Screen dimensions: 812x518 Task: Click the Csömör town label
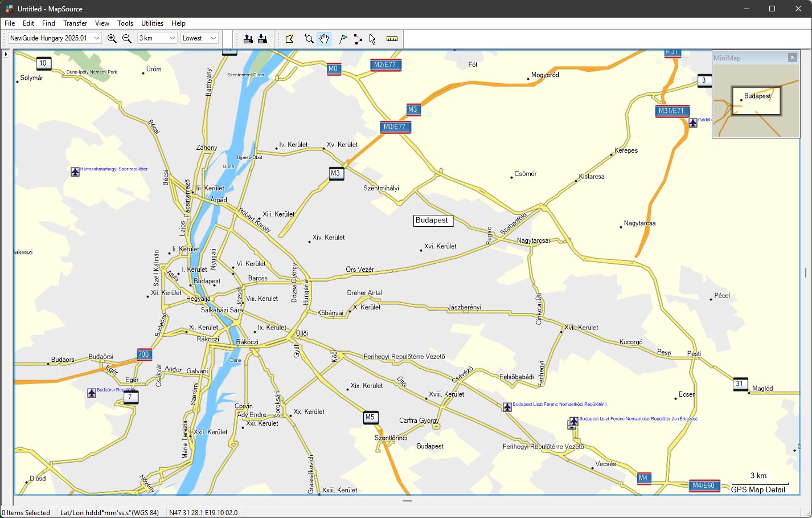pyautogui.click(x=525, y=174)
